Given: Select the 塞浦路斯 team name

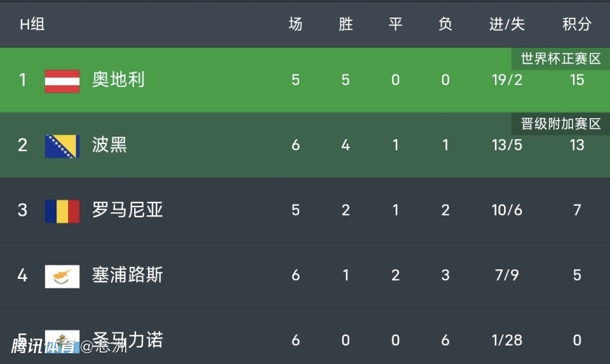Looking at the screenshot, I should pyautogui.click(x=127, y=275).
